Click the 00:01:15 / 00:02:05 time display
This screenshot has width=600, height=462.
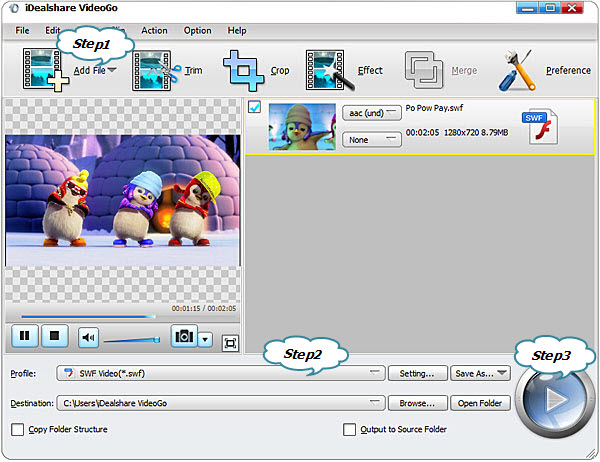click(204, 308)
